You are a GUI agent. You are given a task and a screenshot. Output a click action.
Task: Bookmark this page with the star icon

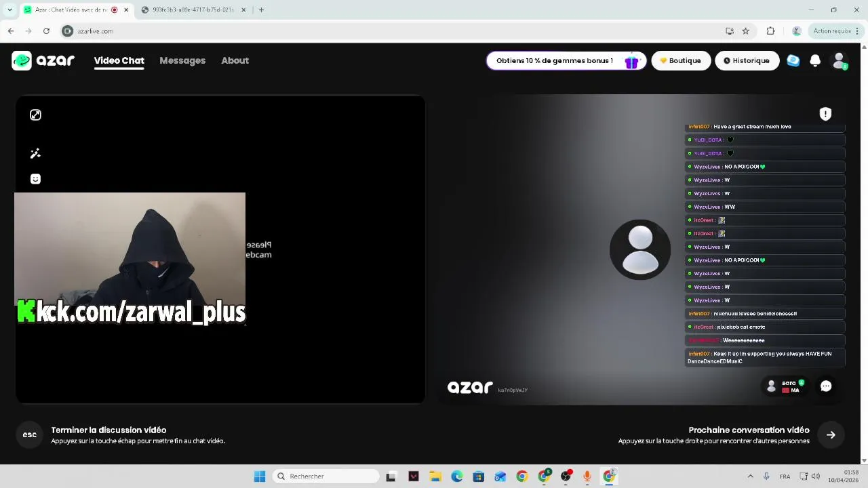click(746, 31)
